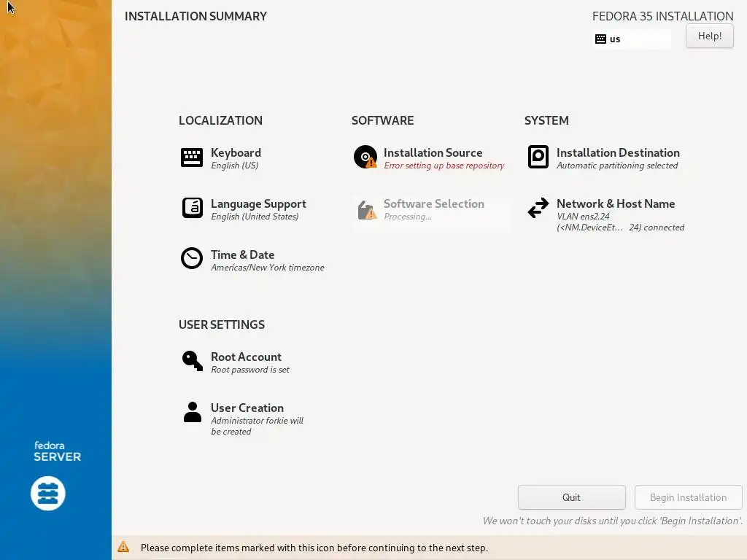Click the 'Processing...' status text

coord(407,217)
